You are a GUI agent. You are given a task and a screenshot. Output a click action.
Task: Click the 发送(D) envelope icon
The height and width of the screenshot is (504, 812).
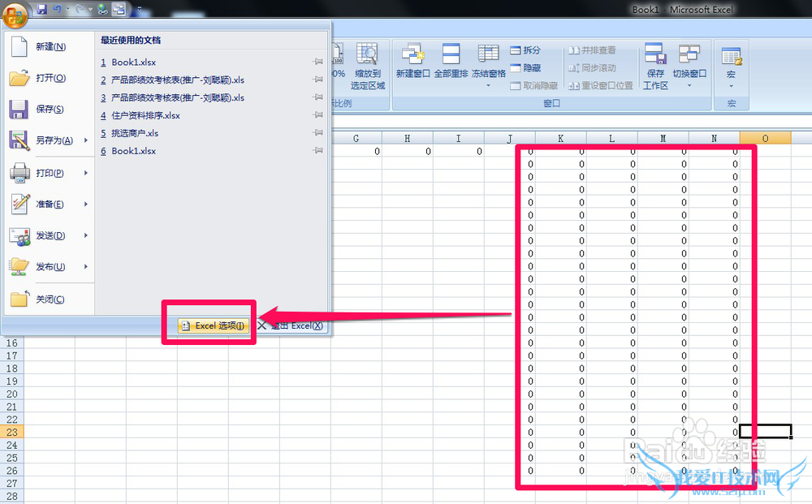click(x=19, y=236)
